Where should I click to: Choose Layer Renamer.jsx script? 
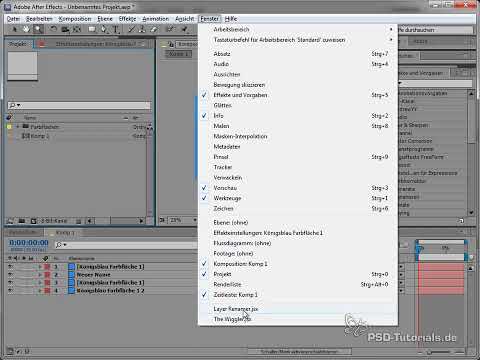coord(298,309)
